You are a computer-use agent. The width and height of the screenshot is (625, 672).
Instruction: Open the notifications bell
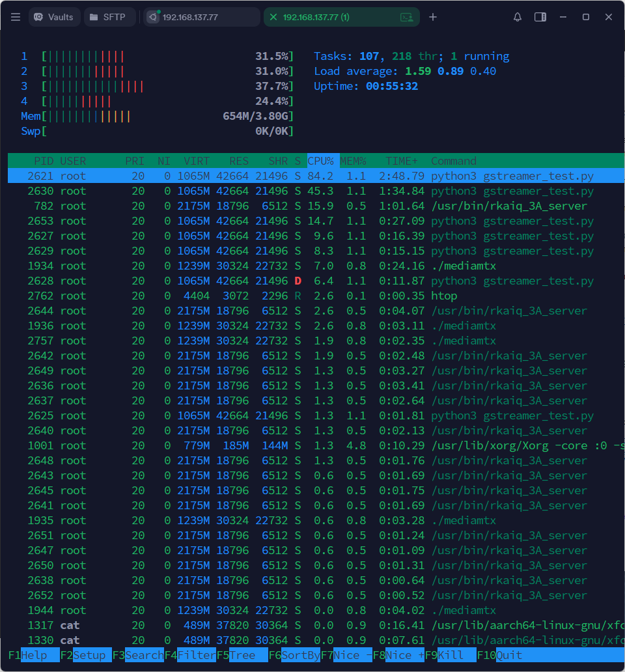518,17
